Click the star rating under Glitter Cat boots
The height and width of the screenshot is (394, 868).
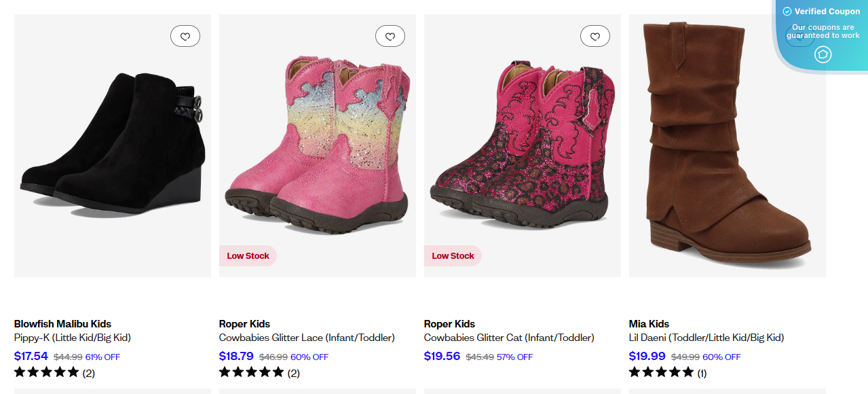pyautogui.click(x=456, y=372)
